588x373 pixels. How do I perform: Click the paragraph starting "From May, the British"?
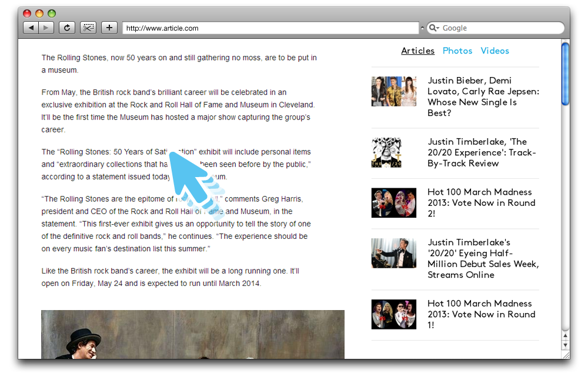pos(178,111)
